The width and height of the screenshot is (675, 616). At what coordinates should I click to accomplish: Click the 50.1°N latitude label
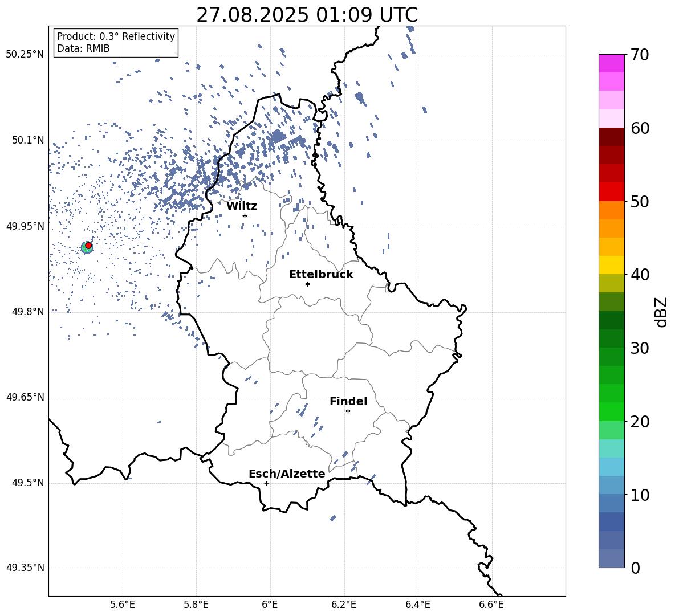pyautogui.click(x=28, y=140)
